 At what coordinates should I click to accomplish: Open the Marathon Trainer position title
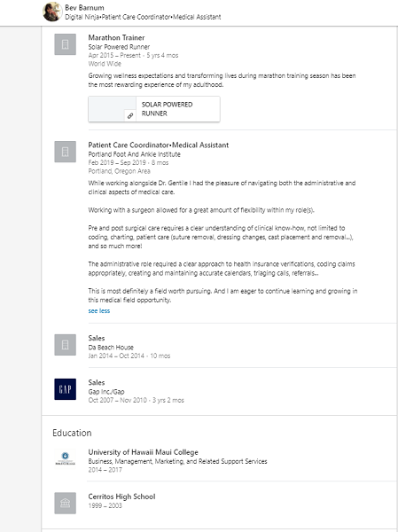pyautogui.click(x=116, y=37)
